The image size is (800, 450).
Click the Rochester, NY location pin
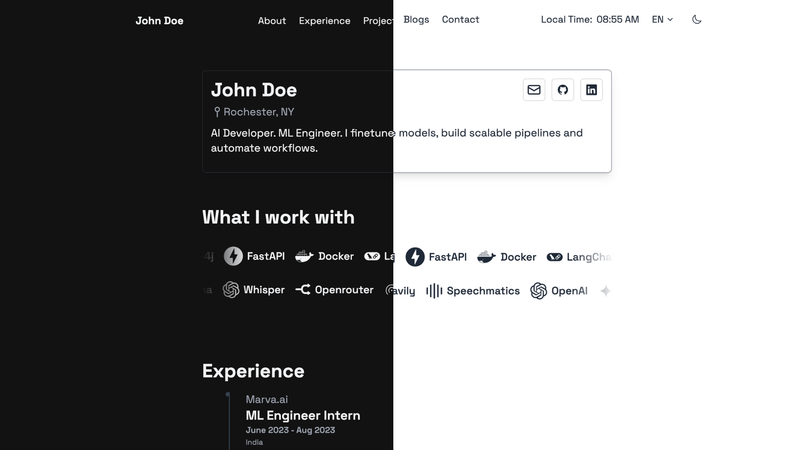click(217, 112)
